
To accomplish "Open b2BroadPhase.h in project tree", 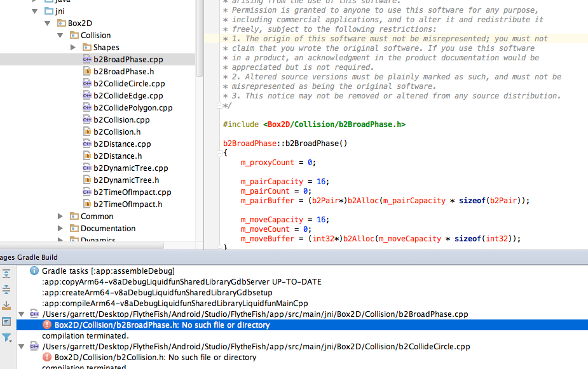I will coord(124,71).
